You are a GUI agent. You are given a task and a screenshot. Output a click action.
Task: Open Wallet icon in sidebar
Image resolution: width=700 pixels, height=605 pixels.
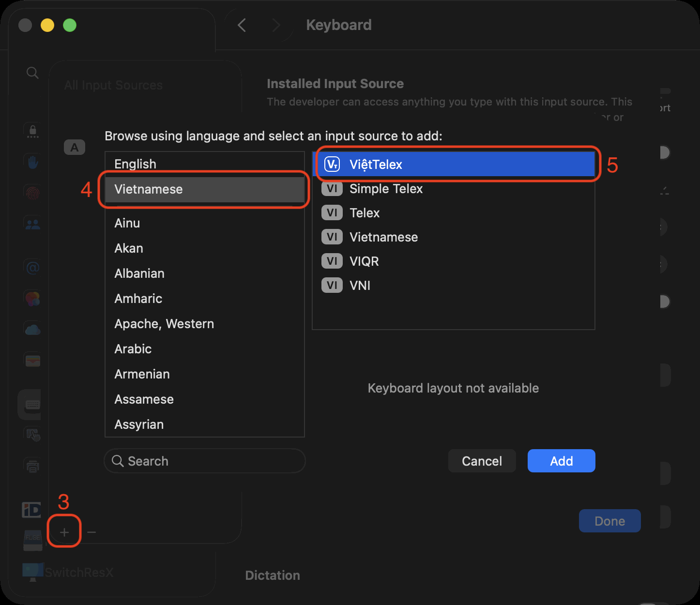(x=33, y=361)
